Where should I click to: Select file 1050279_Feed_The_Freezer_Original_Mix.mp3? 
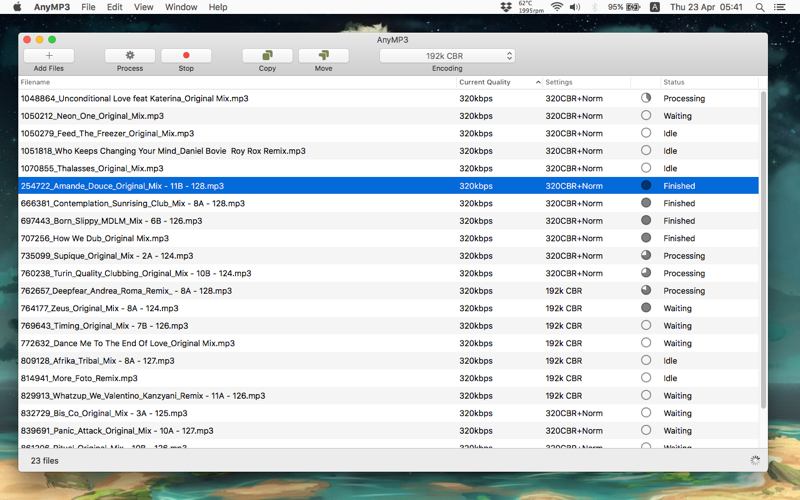[x=107, y=133]
